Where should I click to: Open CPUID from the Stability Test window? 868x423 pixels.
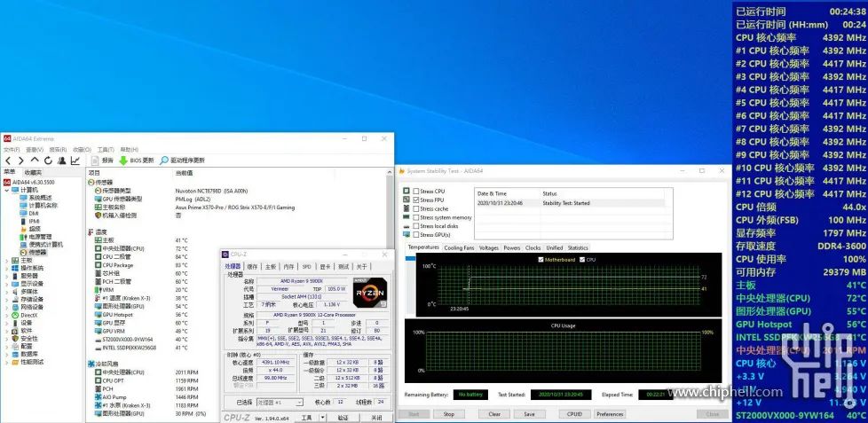574,414
